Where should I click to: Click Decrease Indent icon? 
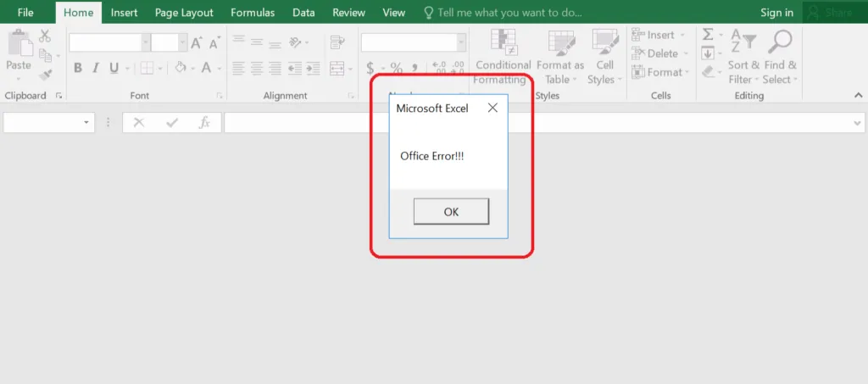point(295,68)
